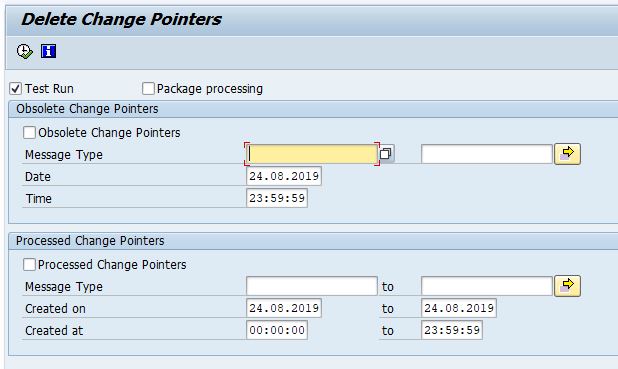Viewport: 618px width, 369px height.
Task: Select the obsolete Date field 24.08.2019
Action: point(284,176)
